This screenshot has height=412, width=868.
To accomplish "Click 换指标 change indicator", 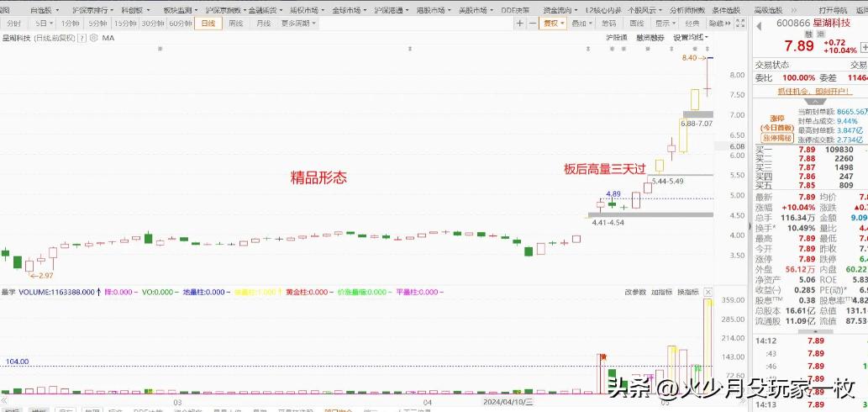I will click(x=687, y=293).
